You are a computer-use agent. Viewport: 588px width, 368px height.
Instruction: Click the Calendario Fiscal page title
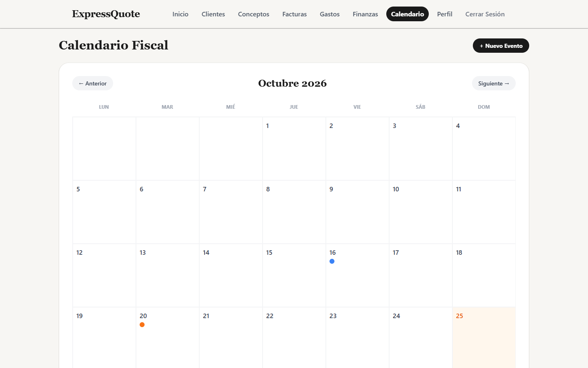coord(114,45)
